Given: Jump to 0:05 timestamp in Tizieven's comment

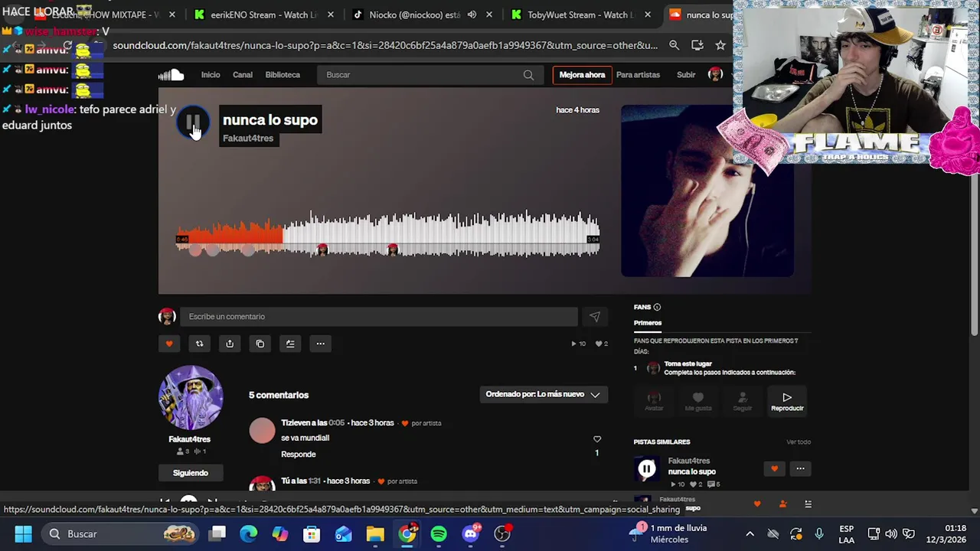Looking at the screenshot, I should coord(336,423).
